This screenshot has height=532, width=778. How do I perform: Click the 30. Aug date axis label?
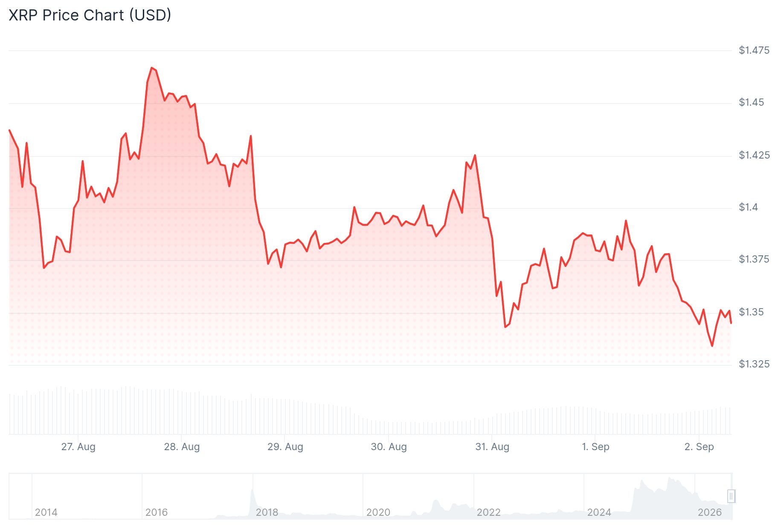pos(389,447)
